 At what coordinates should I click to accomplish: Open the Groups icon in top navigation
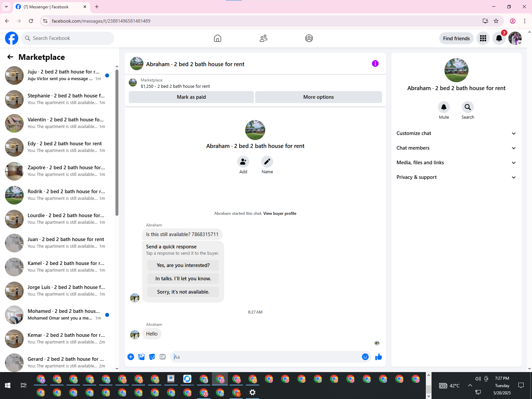309,38
